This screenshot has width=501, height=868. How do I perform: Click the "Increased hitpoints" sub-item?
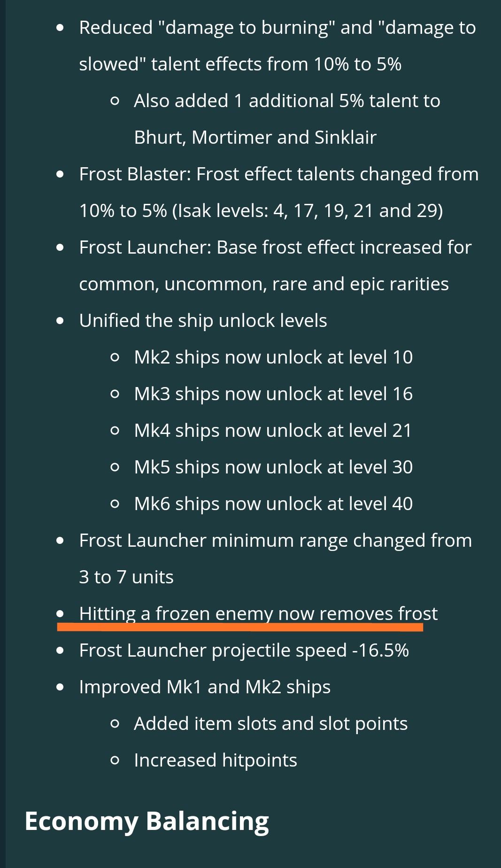(215, 760)
